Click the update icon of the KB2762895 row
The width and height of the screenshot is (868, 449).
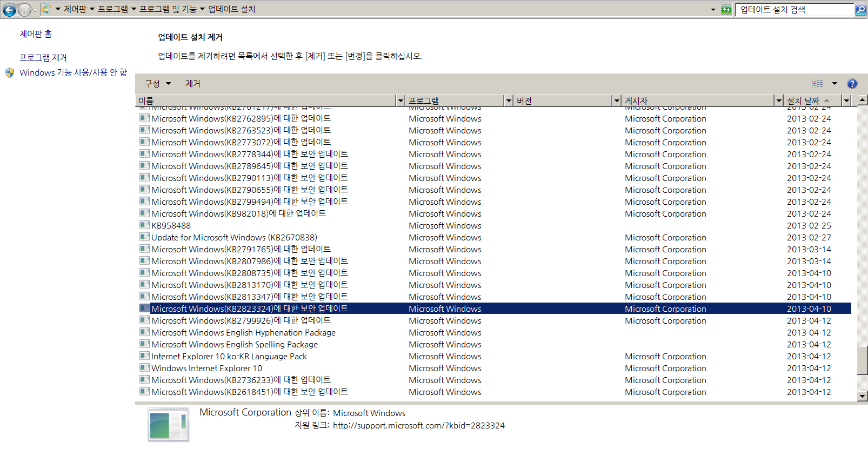point(144,118)
